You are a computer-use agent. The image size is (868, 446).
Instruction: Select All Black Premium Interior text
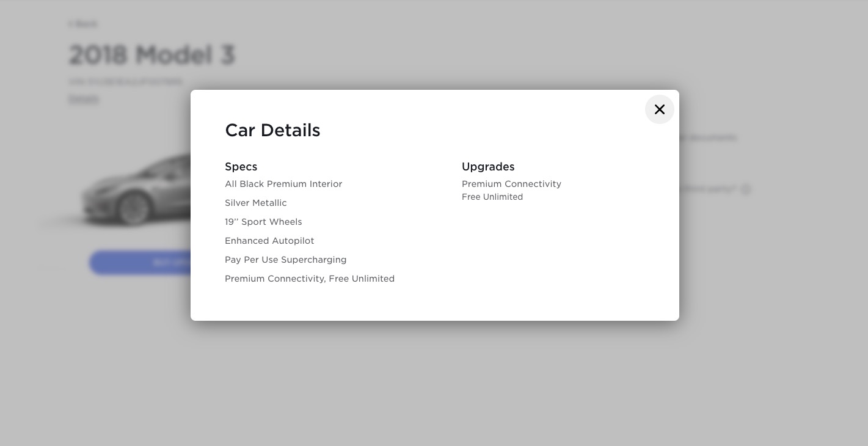(x=283, y=184)
